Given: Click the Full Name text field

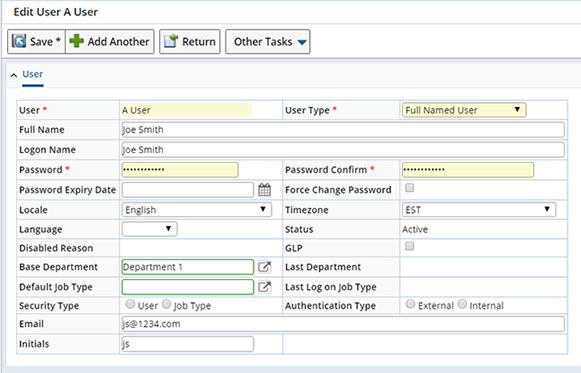Looking at the screenshot, I should click(343, 130).
